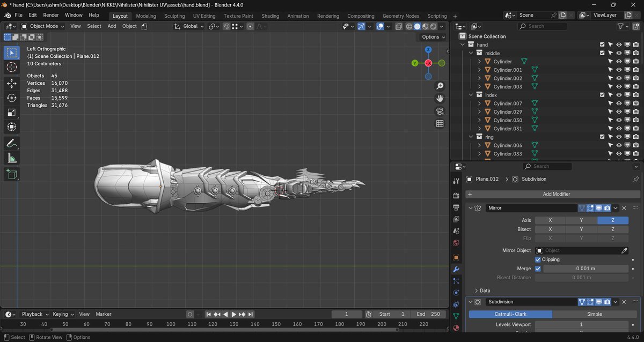Image resolution: width=644 pixels, height=342 pixels.
Task: Toggle proportional editing in the header
Action: 250,26
